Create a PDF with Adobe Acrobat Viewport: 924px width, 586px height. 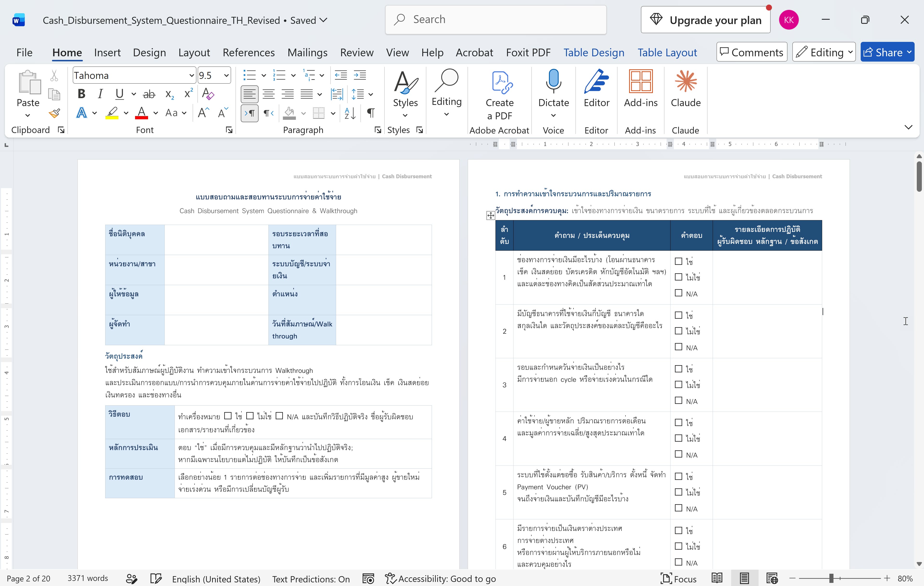pyautogui.click(x=500, y=95)
